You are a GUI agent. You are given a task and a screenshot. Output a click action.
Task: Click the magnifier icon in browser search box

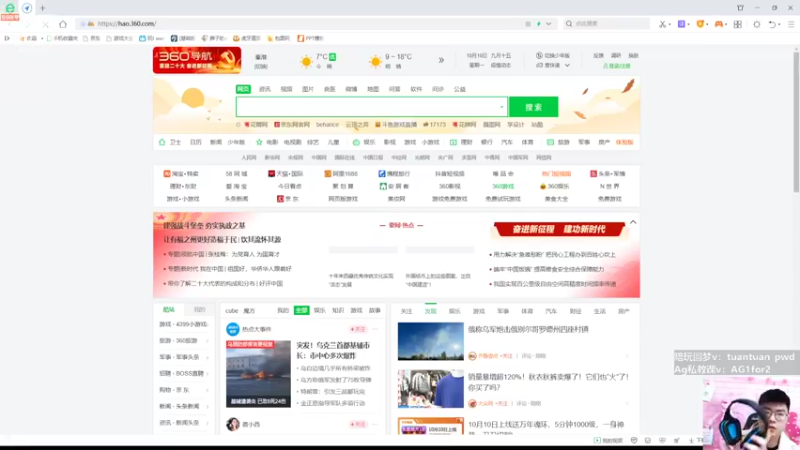[569, 24]
